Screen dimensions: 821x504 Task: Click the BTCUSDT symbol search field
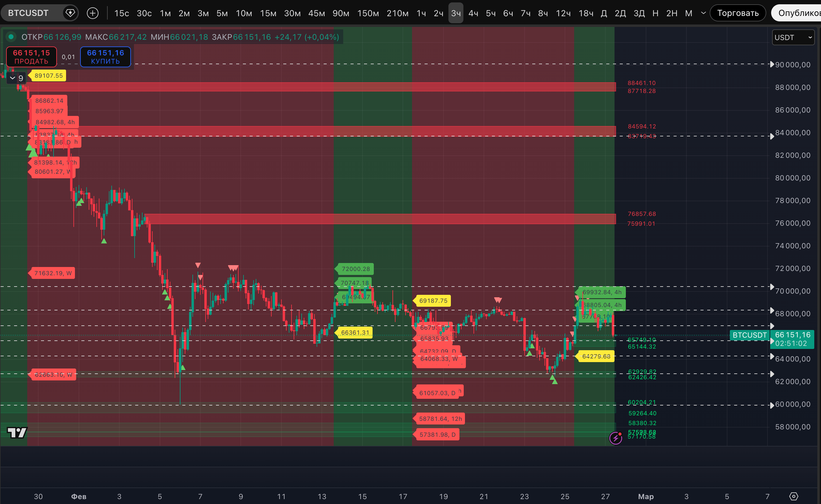coord(28,13)
